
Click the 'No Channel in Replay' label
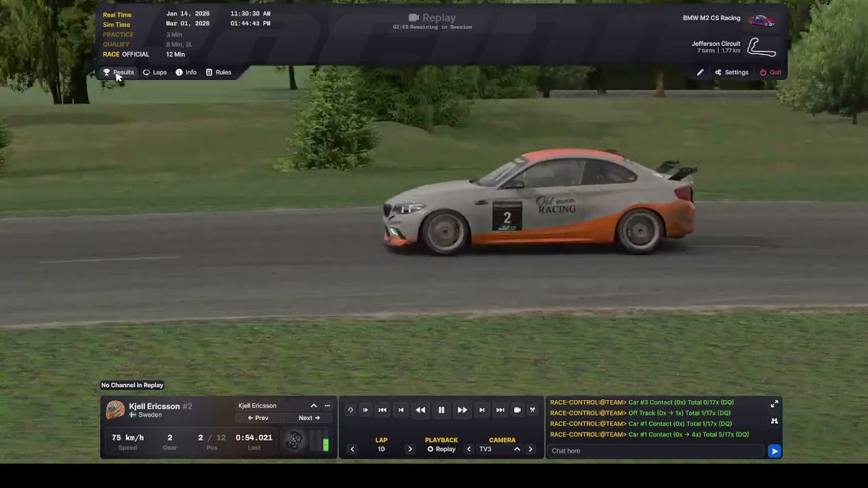[132, 385]
